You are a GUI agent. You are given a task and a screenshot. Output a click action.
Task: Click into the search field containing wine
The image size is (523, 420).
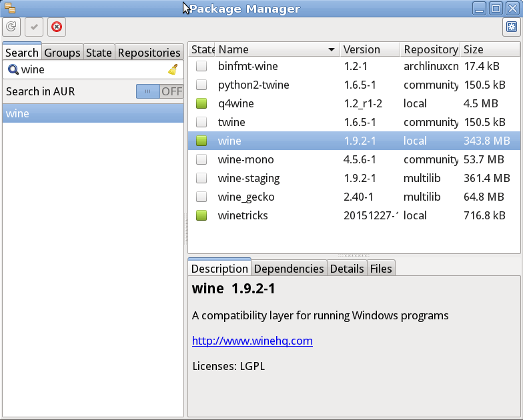tap(93, 69)
